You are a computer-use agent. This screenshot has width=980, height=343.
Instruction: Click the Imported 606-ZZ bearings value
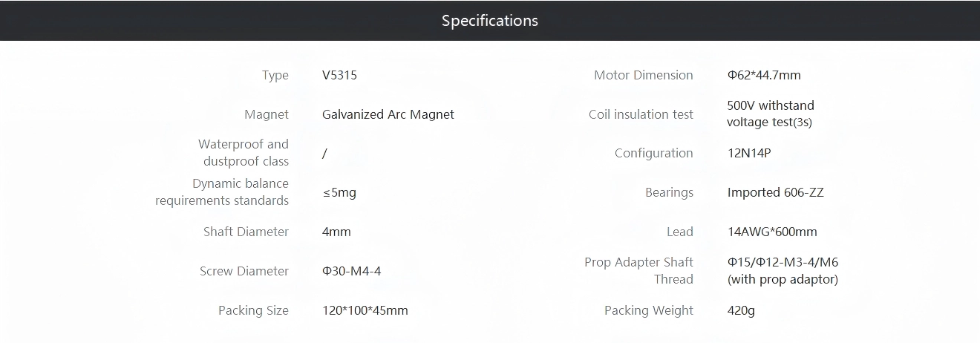[x=775, y=192]
